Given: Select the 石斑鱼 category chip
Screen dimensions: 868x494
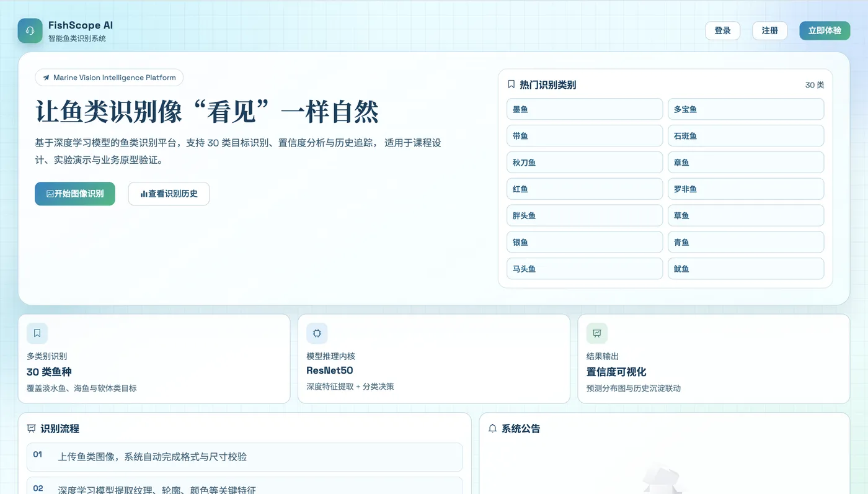Looking at the screenshot, I should coord(745,135).
